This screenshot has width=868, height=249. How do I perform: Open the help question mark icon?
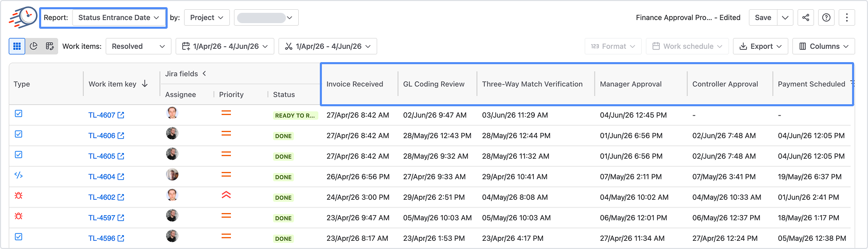pyautogui.click(x=826, y=17)
